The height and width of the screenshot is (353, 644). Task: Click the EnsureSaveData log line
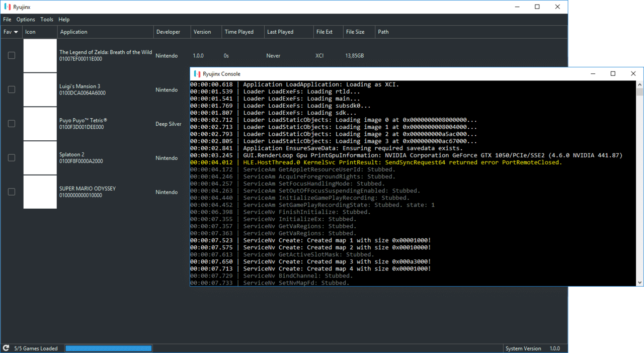point(327,148)
